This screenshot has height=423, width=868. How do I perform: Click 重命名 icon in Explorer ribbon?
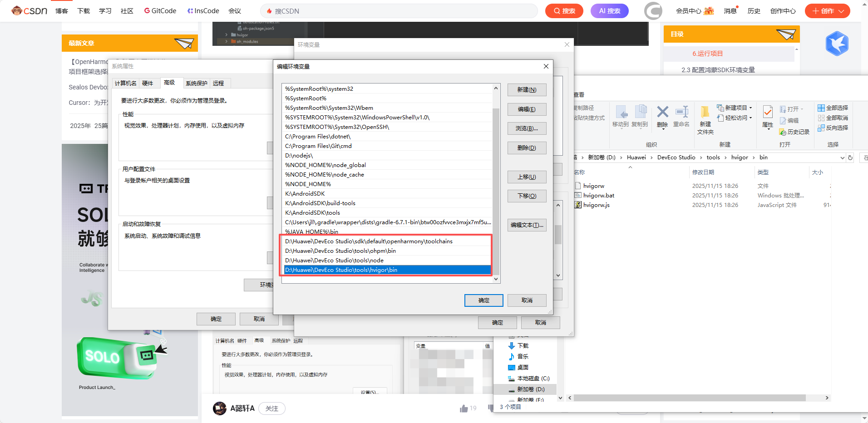[x=681, y=117]
